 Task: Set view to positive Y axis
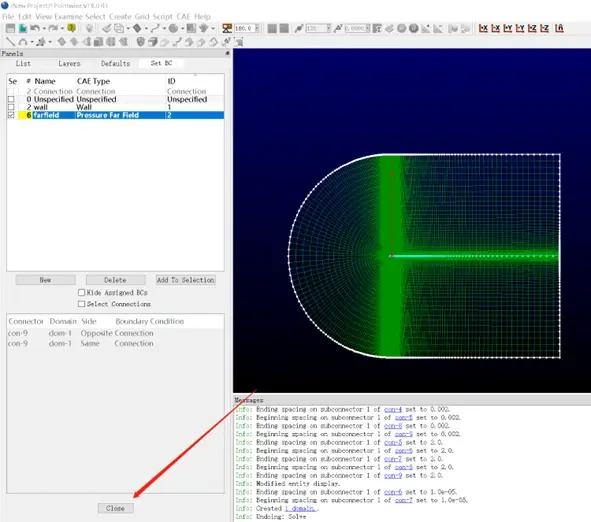point(508,28)
